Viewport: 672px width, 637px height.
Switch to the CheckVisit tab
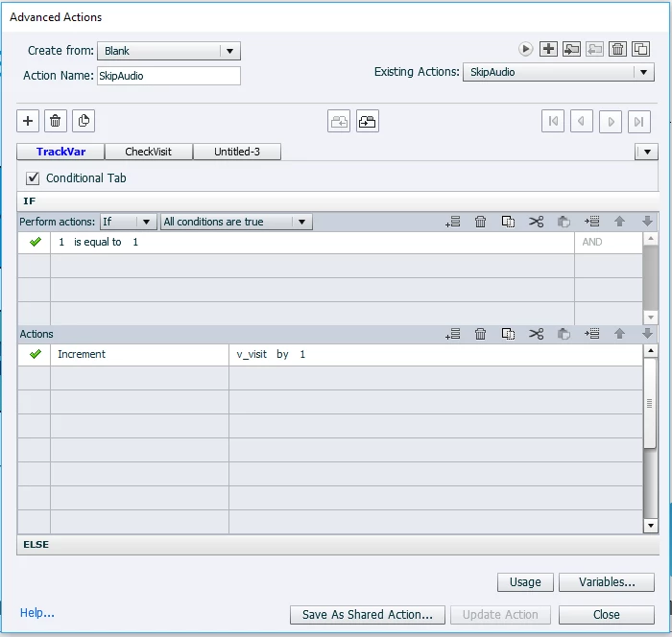(x=148, y=152)
